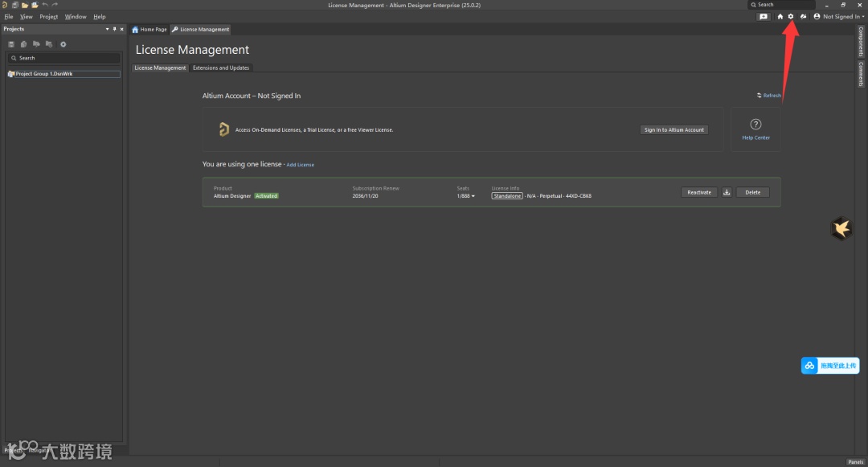868x467 pixels.
Task: Click the Altium logo icon in title bar
Action: [5, 5]
